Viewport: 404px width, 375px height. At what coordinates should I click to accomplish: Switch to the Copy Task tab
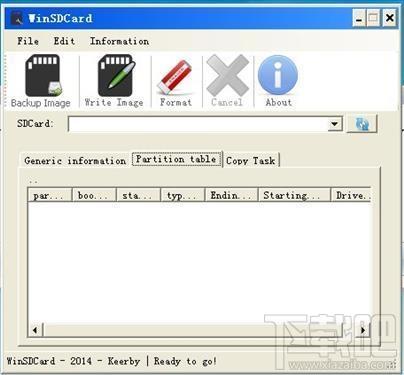251,161
